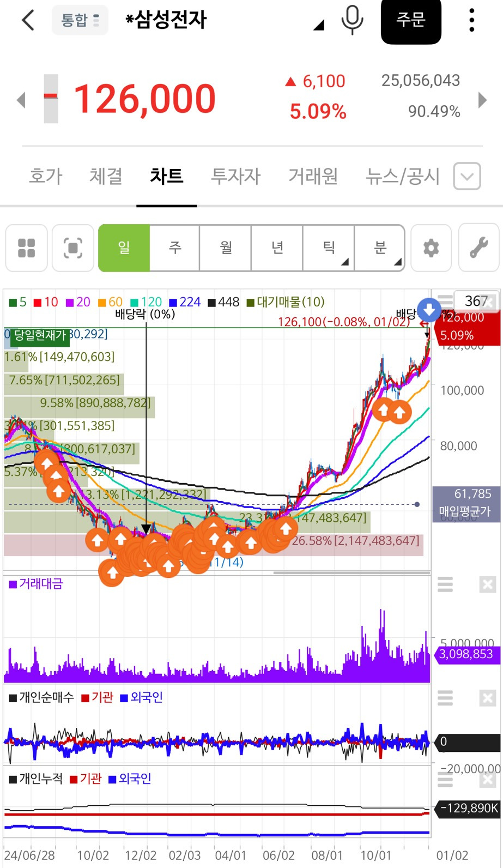Switch to the 호가 tab
Screen dimensions: 503x868
(x=46, y=176)
